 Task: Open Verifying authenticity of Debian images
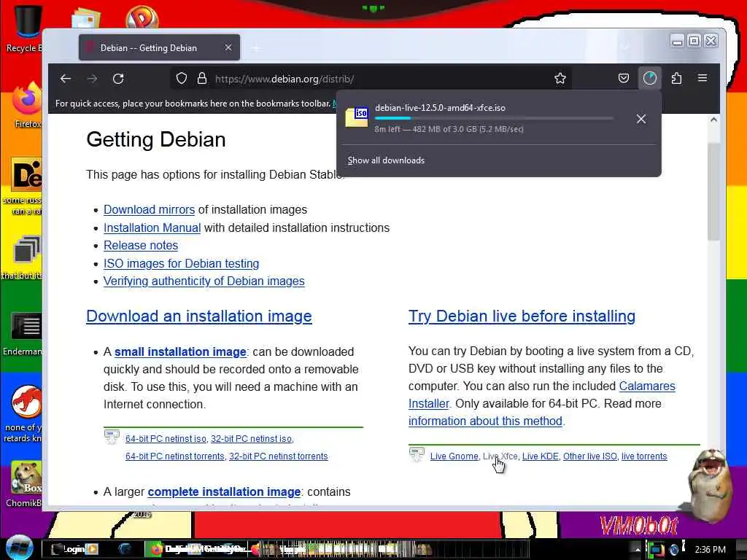click(x=204, y=281)
